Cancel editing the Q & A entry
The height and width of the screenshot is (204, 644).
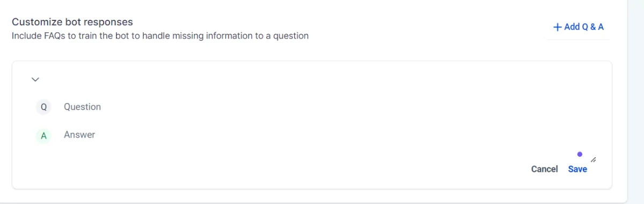click(544, 169)
